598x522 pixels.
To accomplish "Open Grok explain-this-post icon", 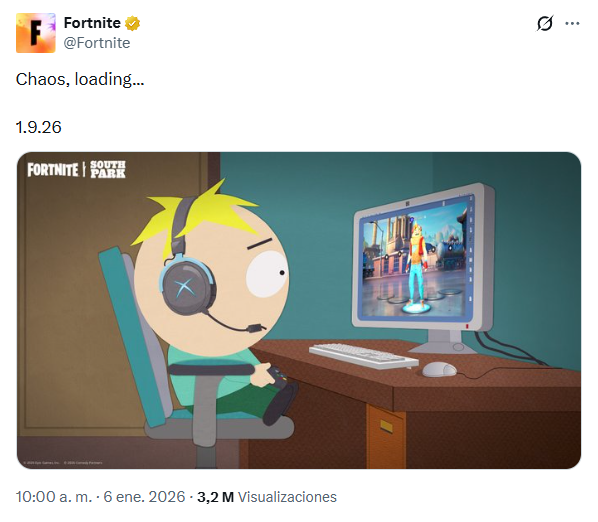I will tap(545, 24).
